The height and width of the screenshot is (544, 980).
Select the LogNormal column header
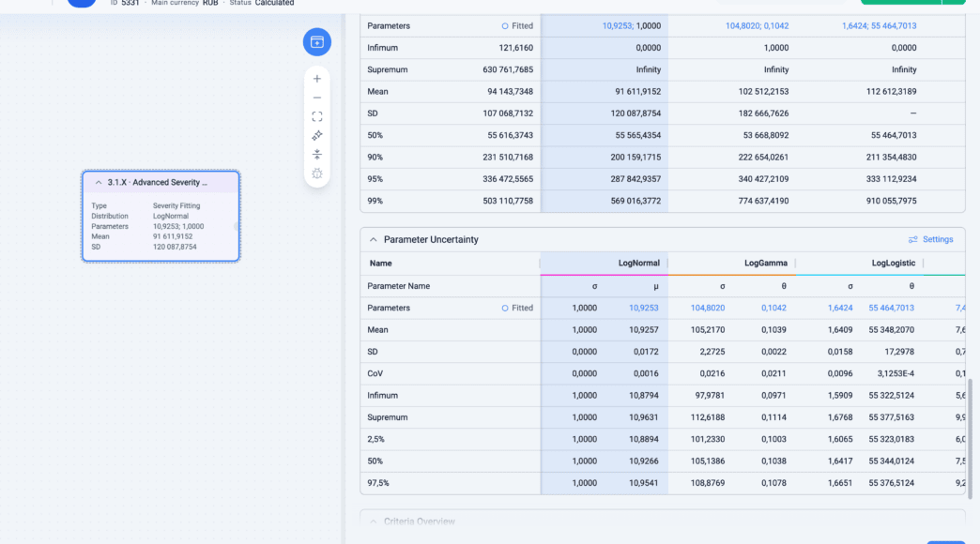point(638,264)
